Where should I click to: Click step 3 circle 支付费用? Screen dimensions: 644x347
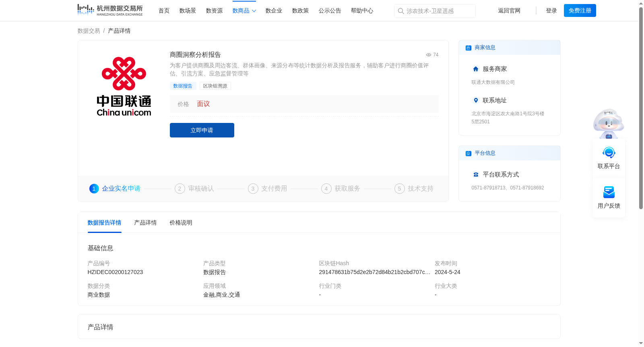[x=253, y=189]
